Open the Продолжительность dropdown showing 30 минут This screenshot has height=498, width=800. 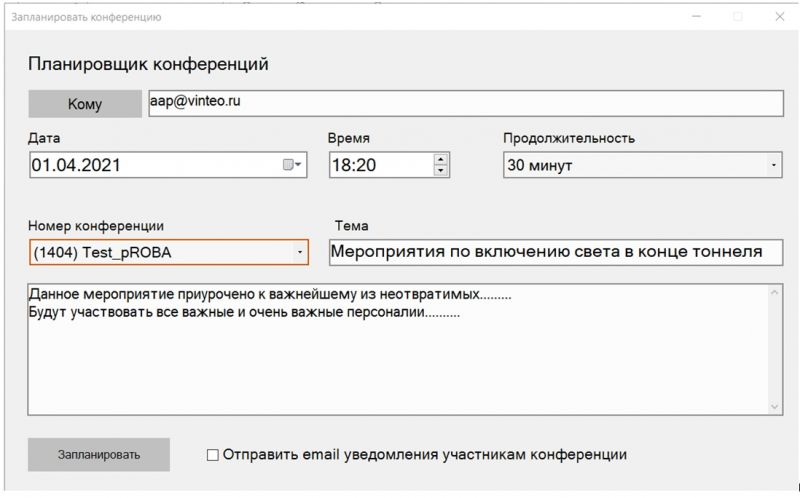(642, 165)
